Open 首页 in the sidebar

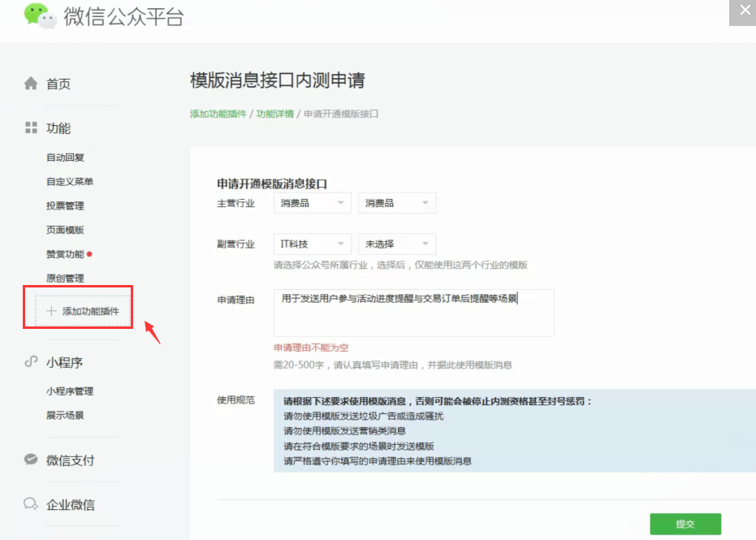58,84
